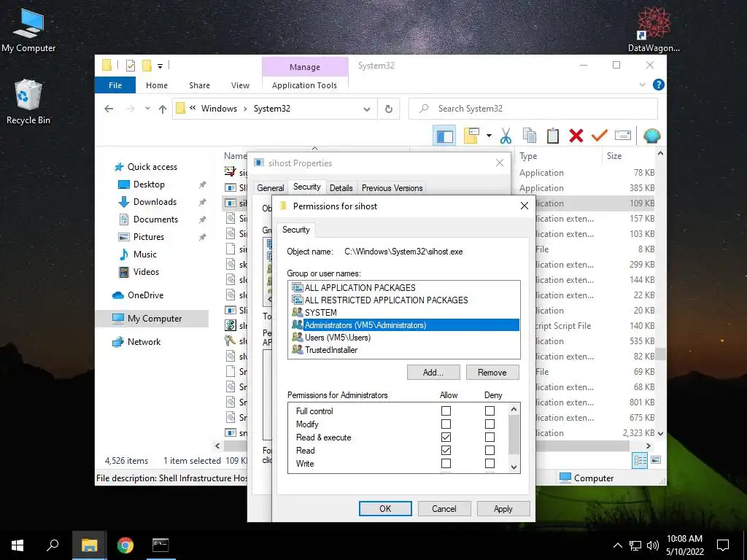Open the volume speaker tray icon
The height and width of the screenshot is (560, 747).
653,545
